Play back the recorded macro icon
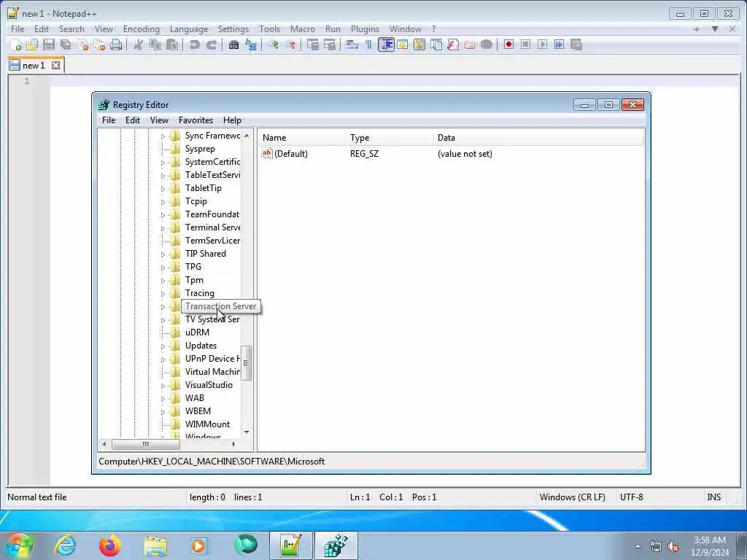 [542, 44]
